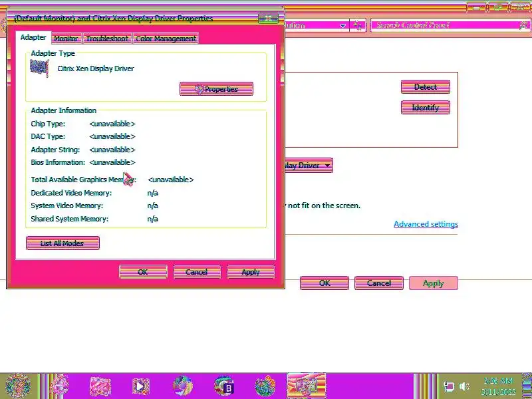This screenshot has width=532, height=399.
Task: Apply changes in the properties dialog
Action: (x=251, y=272)
